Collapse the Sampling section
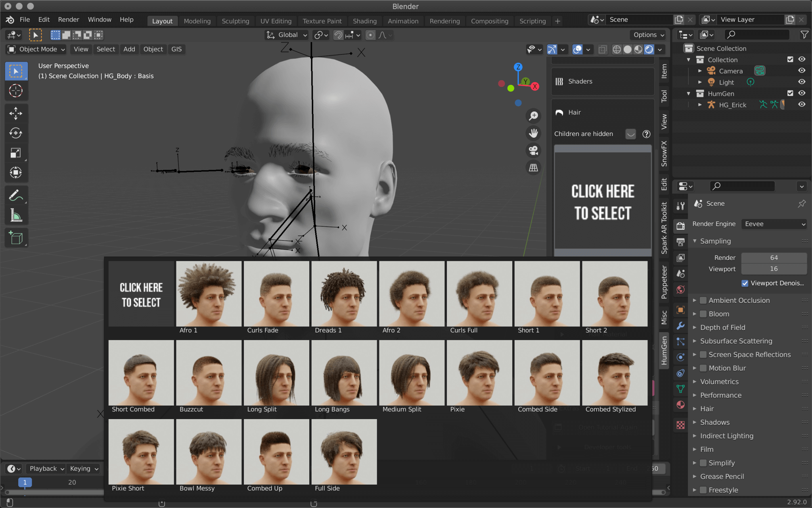 coord(695,241)
